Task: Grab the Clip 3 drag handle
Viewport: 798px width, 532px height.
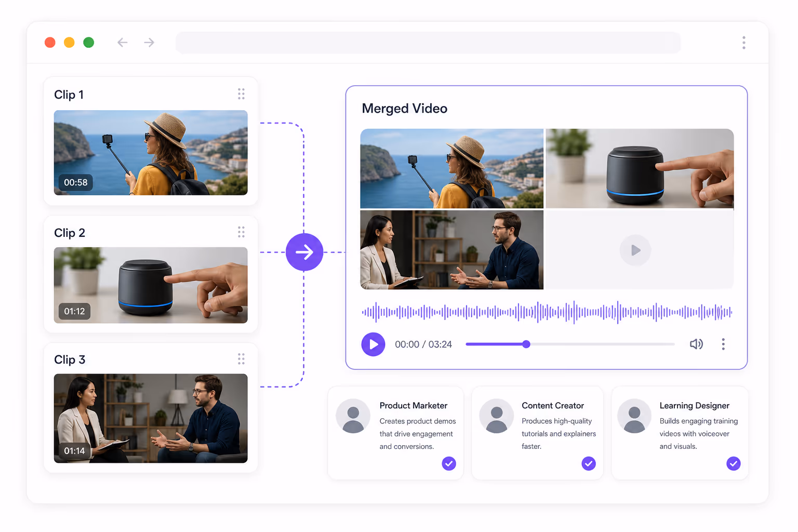Action: (241, 359)
